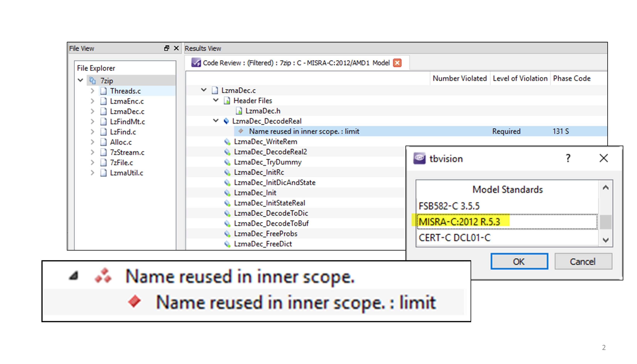Viewport: 637px width, 364px height.
Task: Click the Results View tab label
Action: point(203,49)
